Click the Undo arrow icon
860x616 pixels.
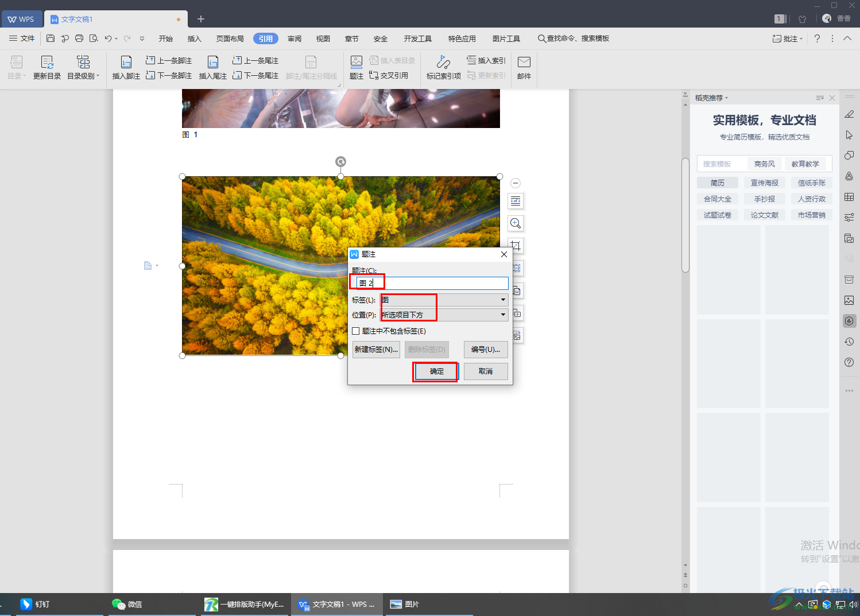(x=108, y=38)
